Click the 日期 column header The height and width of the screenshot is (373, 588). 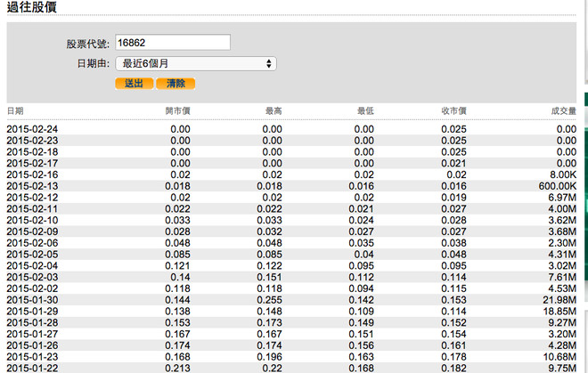[15, 111]
